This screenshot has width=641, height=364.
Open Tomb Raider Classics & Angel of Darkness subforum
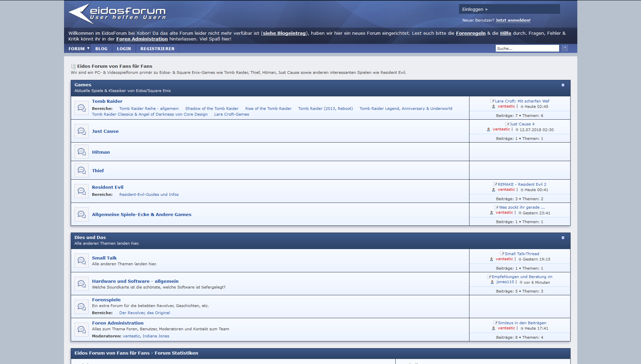coord(150,114)
